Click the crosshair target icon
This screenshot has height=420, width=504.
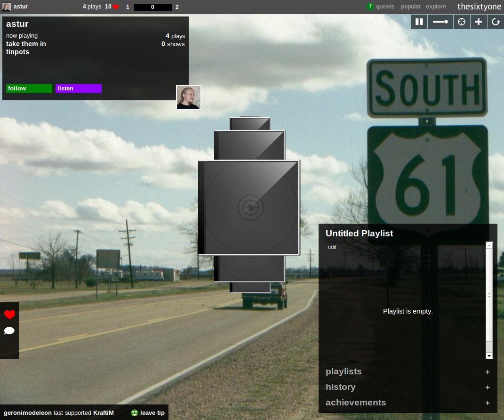462,22
